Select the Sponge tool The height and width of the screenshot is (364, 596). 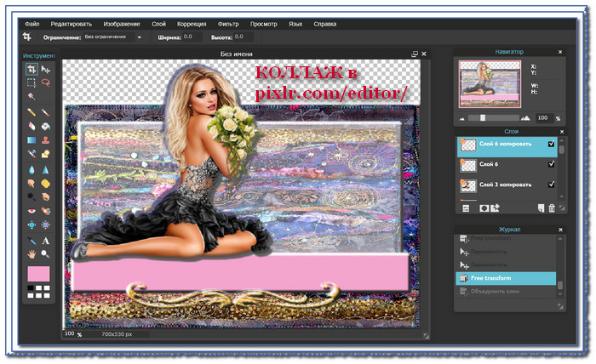(x=46, y=184)
